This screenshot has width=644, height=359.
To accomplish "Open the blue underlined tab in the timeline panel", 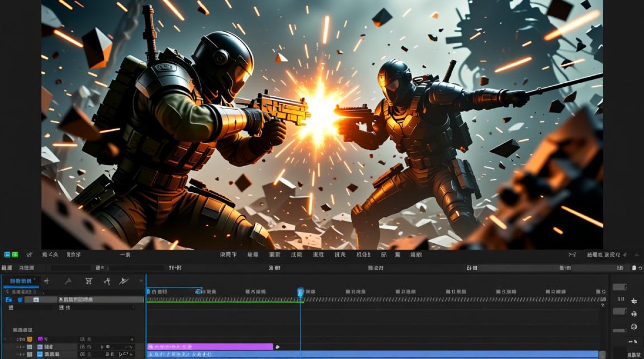I will click(x=20, y=281).
